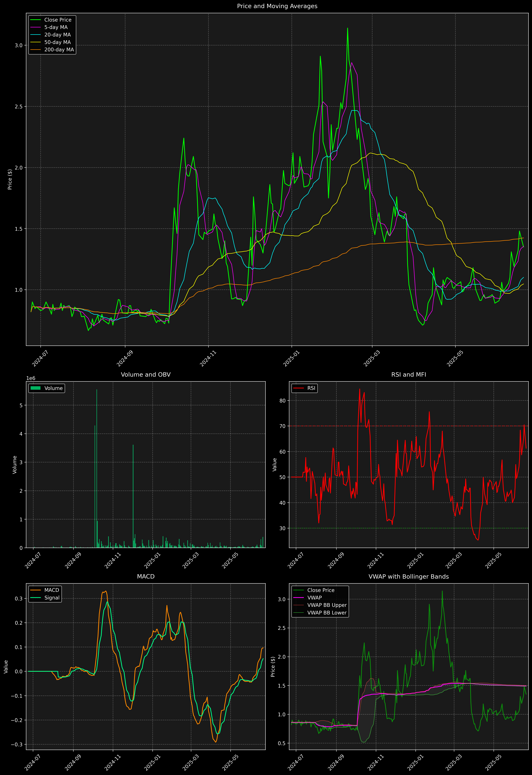Click the 'Value' axis label of the RSI chart
Screen dimensions: 532x775
pos(275,464)
